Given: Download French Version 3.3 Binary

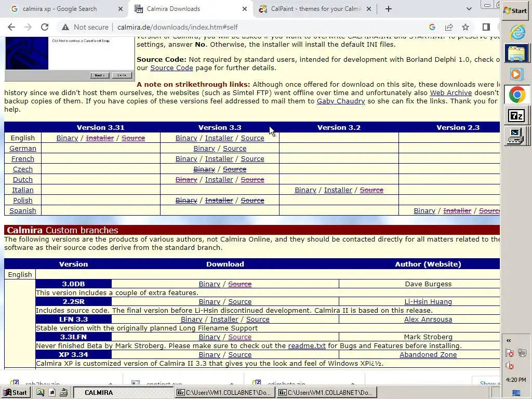Looking at the screenshot, I should tap(186, 159).
